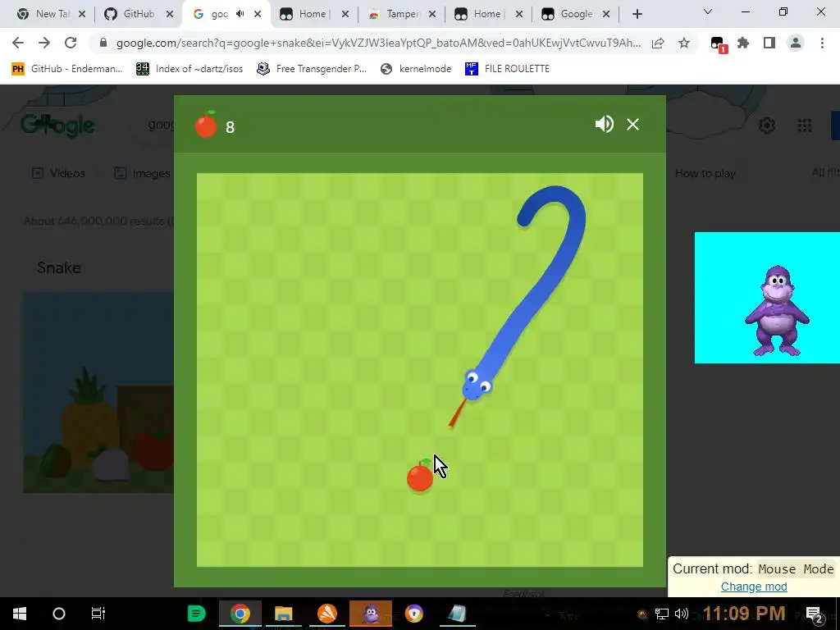840x630 pixels.
Task: Click the How to play link
Action: 705,174
